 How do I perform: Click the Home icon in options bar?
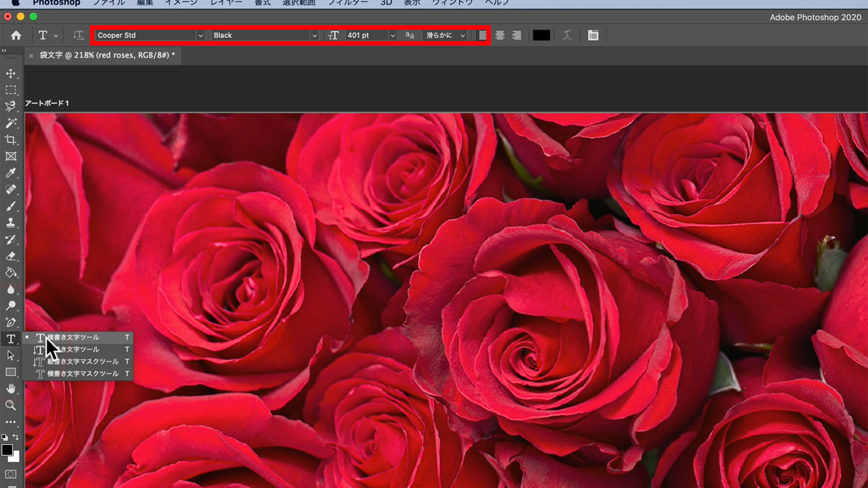(16, 35)
